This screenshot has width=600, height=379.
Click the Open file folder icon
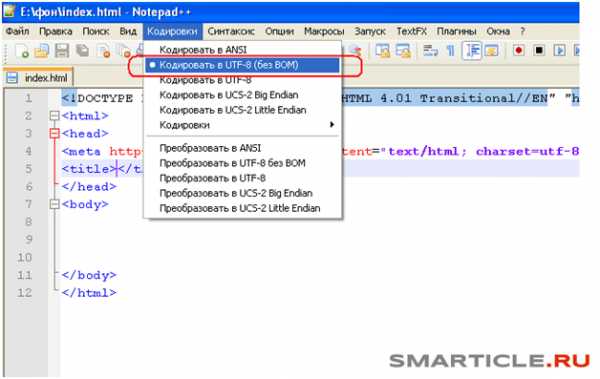[x=42, y=51]
